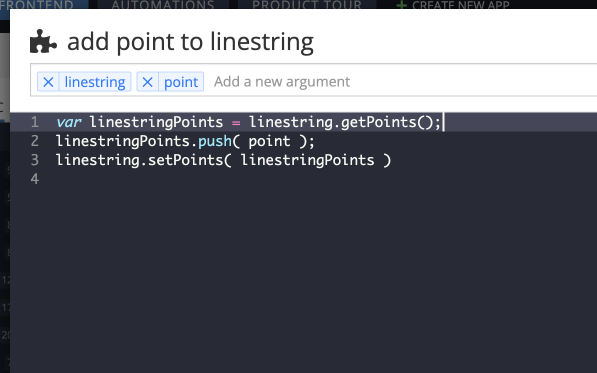
Task: Open the Product Tour tab
Action: 307,5
